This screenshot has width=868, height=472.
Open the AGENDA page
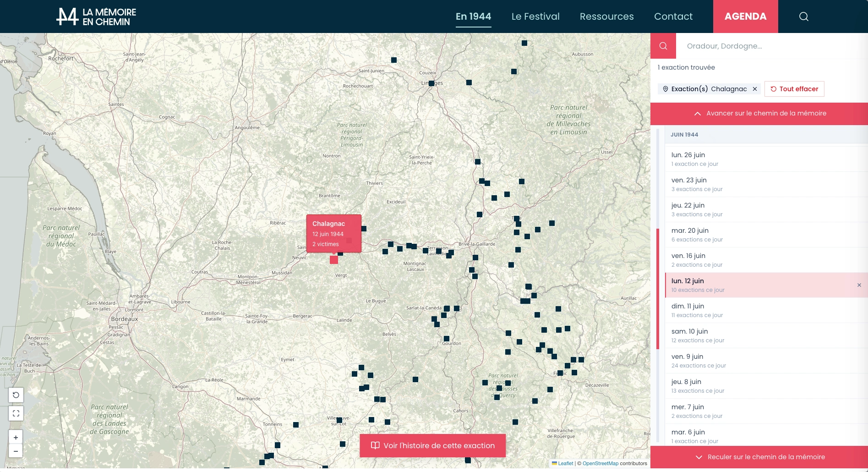pyautogui.click(x=746, y=16)
